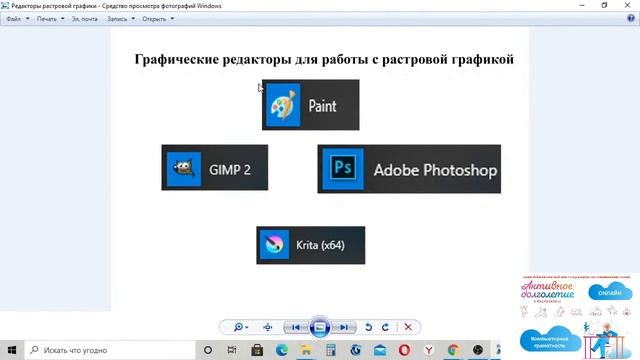Screen dimensions: 640x360
Task: Click the dark round taskbar icon
Action: point(478,350)
